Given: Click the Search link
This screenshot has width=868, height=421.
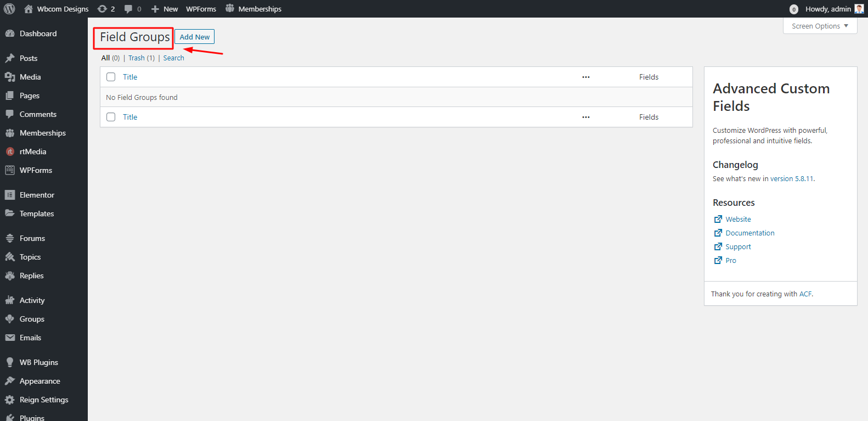Looking at the screenshot, I should point(173,58).
